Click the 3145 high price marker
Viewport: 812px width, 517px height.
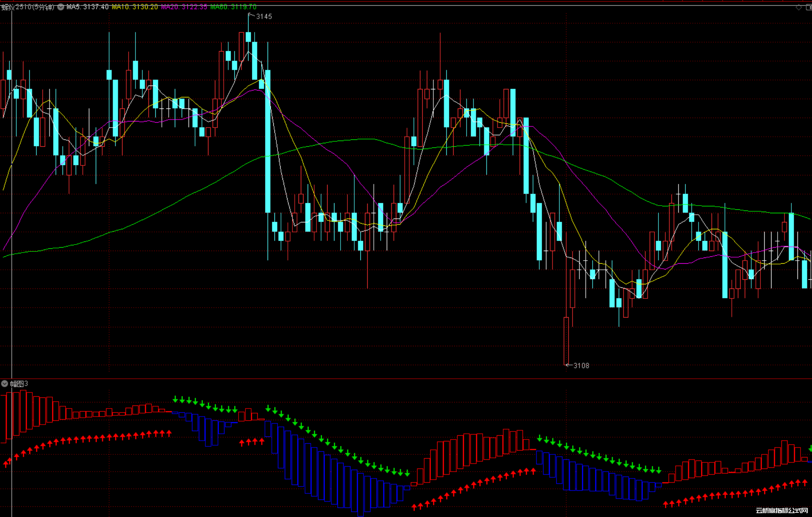pos(264,16)
